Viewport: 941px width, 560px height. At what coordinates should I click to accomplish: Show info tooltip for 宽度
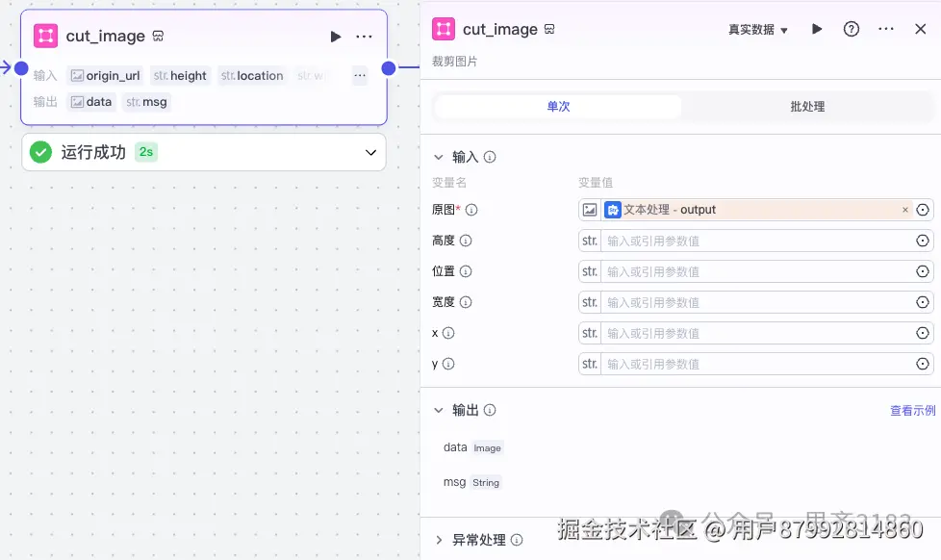[466, 302]
